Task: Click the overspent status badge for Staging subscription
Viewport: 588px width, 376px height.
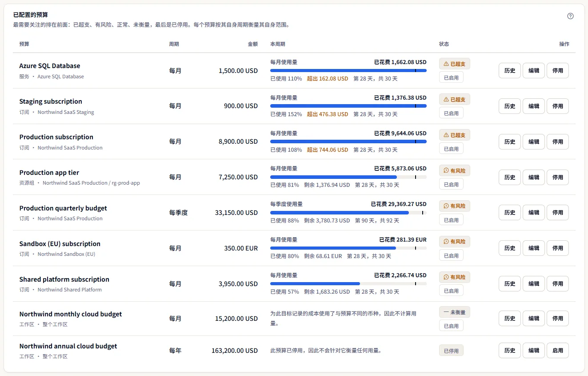Action: (x=454, y=100)
